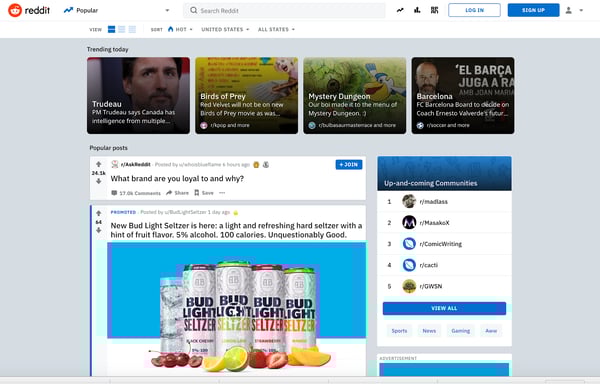
Task: Click the LOG IN button
Action: tap(474, 10)
